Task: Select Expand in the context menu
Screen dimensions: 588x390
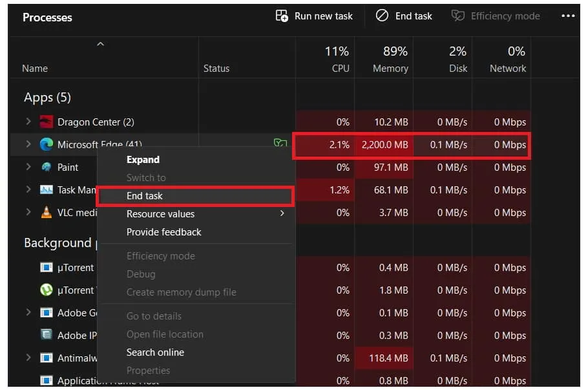Action: pos(196,160)
